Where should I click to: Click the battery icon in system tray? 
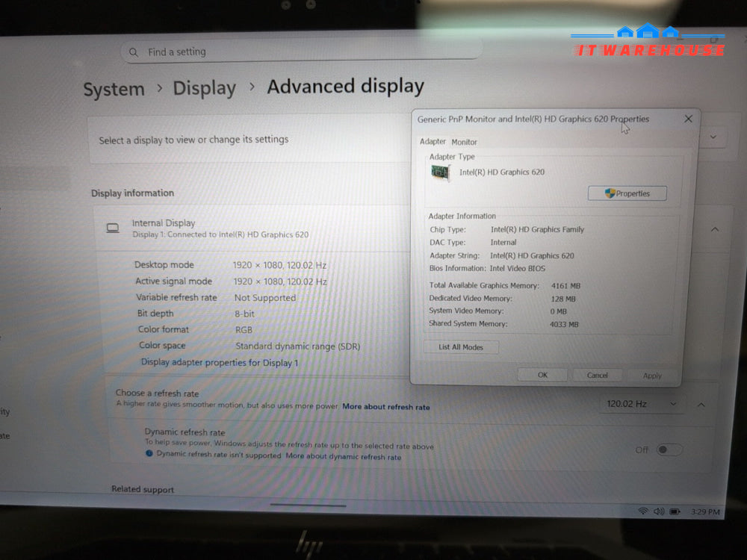[675, 512]
